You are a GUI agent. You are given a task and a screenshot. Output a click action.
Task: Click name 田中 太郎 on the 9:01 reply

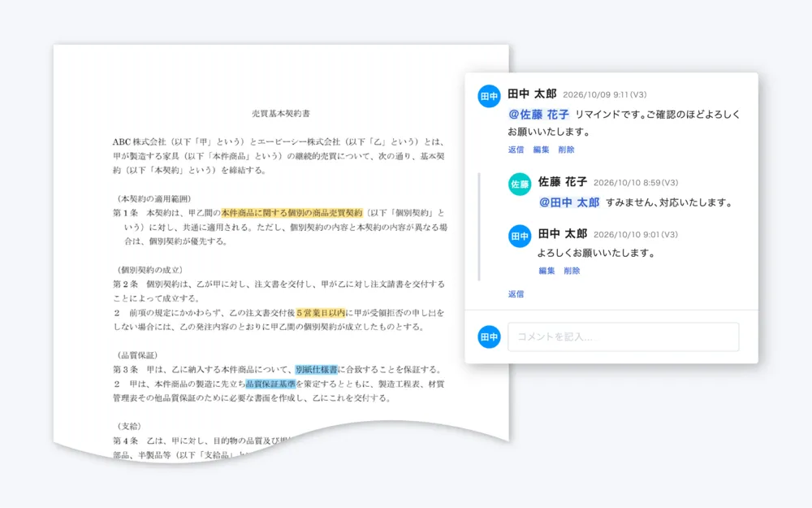tap(563, 234)
